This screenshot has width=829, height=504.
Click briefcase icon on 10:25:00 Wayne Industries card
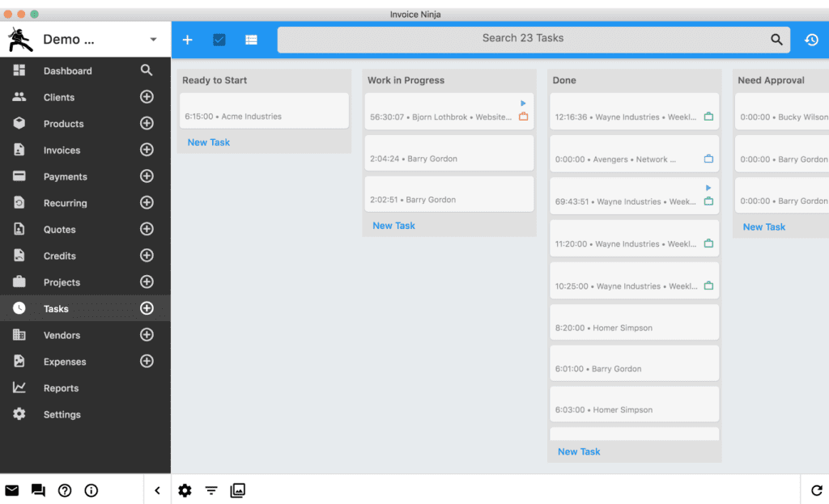pyautogui.click(x=708, y=286)
